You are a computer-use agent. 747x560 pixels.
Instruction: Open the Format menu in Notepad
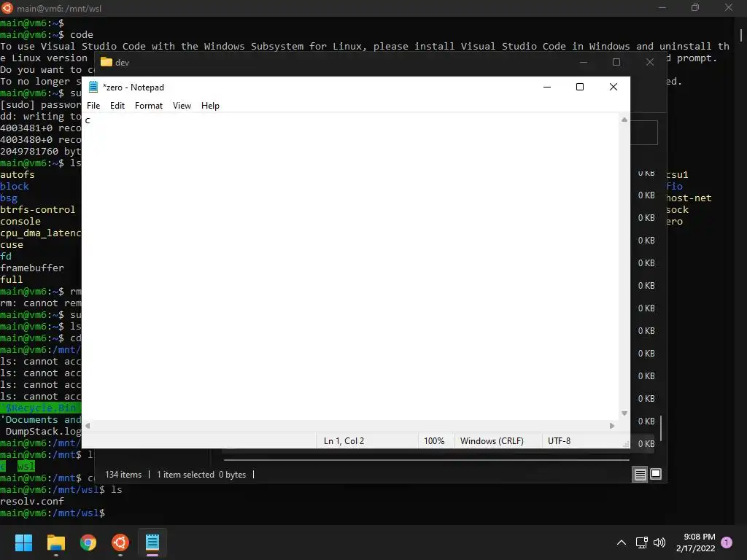point(149,106)
